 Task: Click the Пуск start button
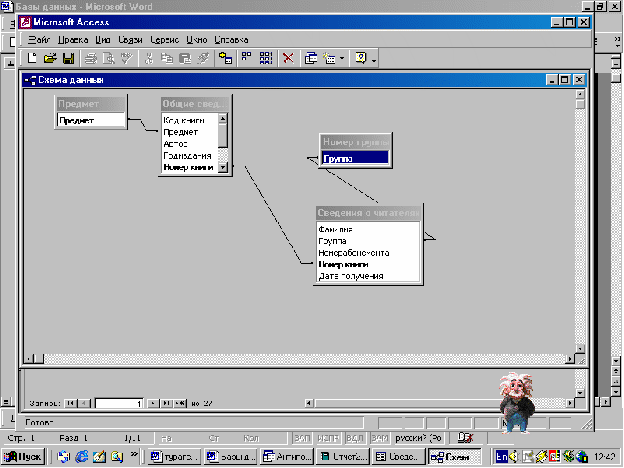click(x=23, y=456)
